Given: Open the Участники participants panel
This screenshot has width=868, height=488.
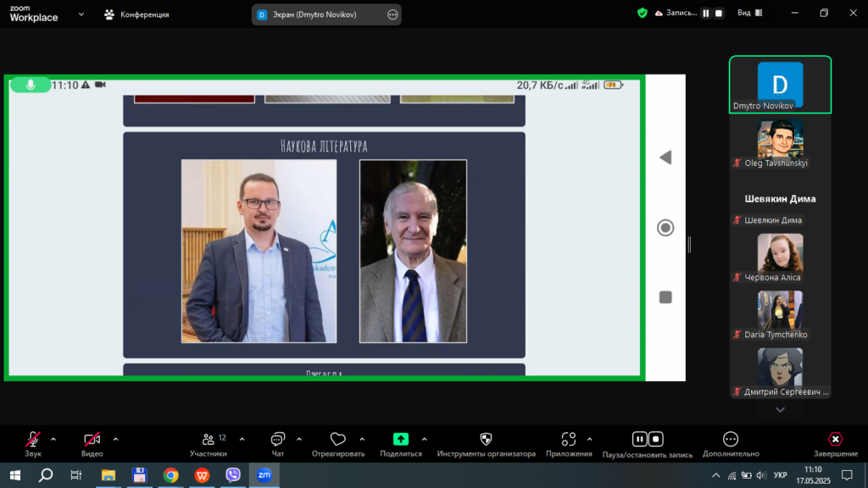Looking at the screenshot, I should pyautogui.click(x=209, y=444).
